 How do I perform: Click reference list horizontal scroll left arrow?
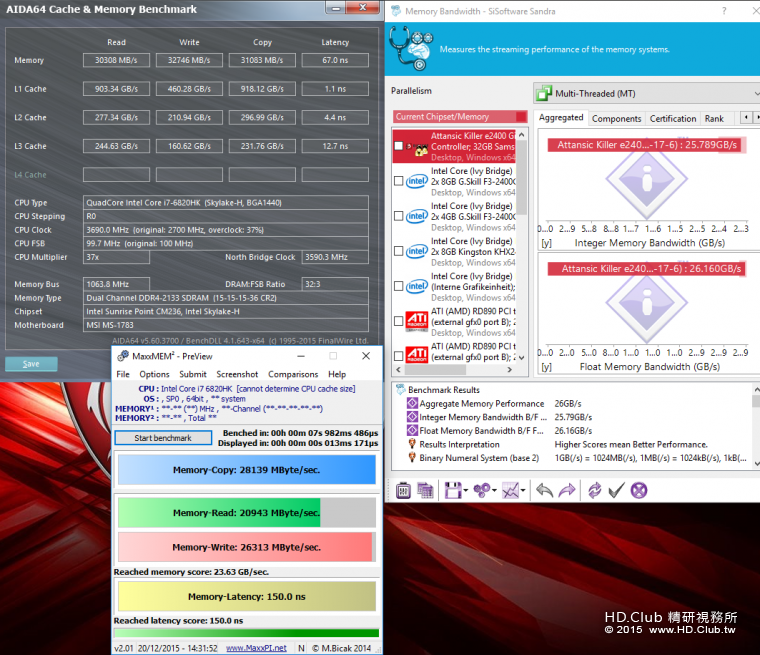pos(398,369)
